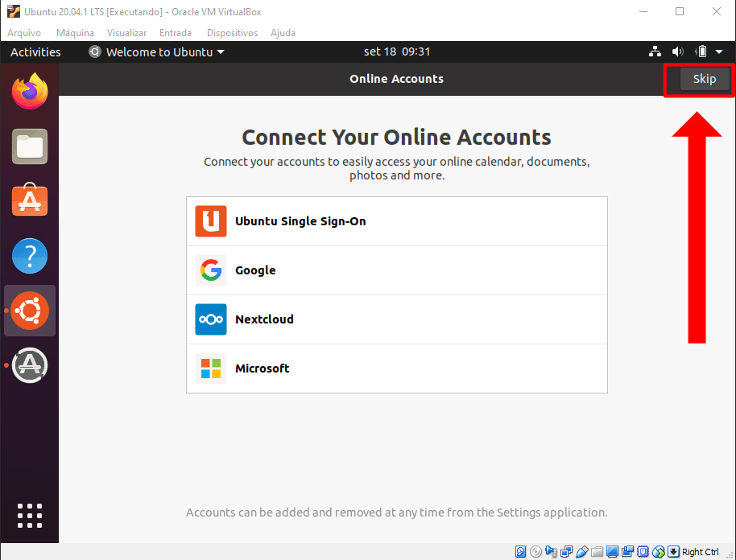This screenshot has height=560, width=736.
Task: Minimize the VirtualBox window
Action: pos(643,12)
